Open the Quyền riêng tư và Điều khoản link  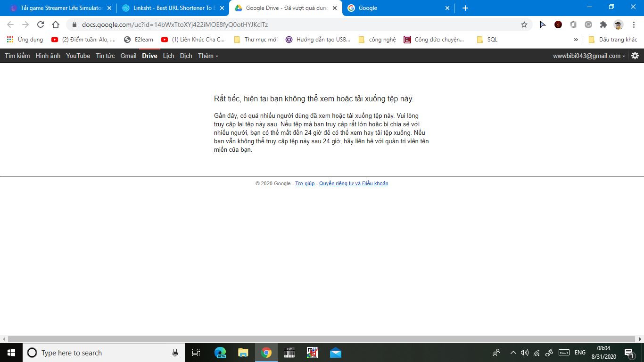354,183
